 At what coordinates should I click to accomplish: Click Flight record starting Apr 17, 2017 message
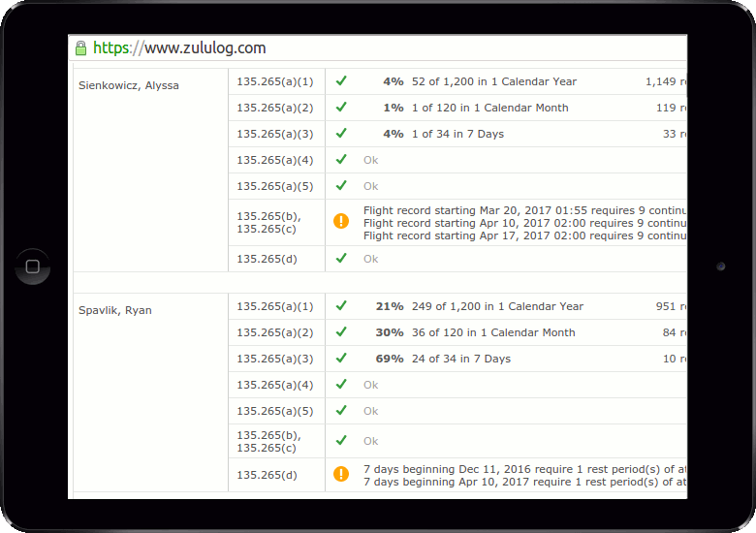524,235
